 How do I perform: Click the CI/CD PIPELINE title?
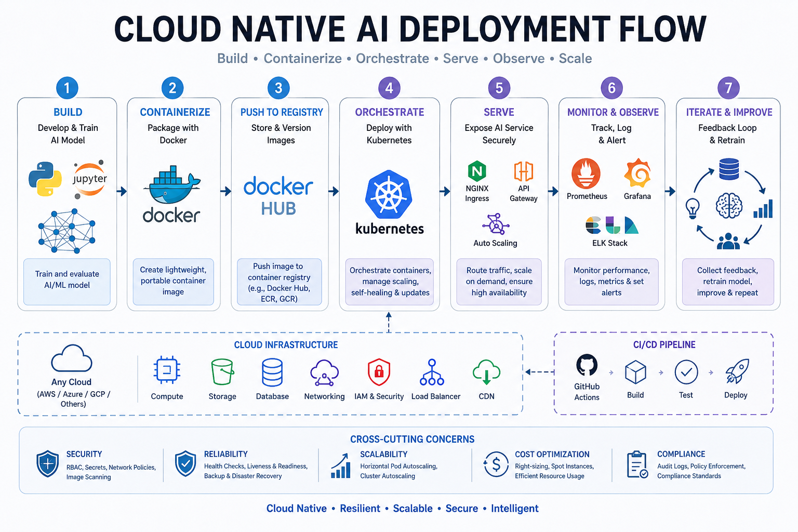[x=664, y=345]
